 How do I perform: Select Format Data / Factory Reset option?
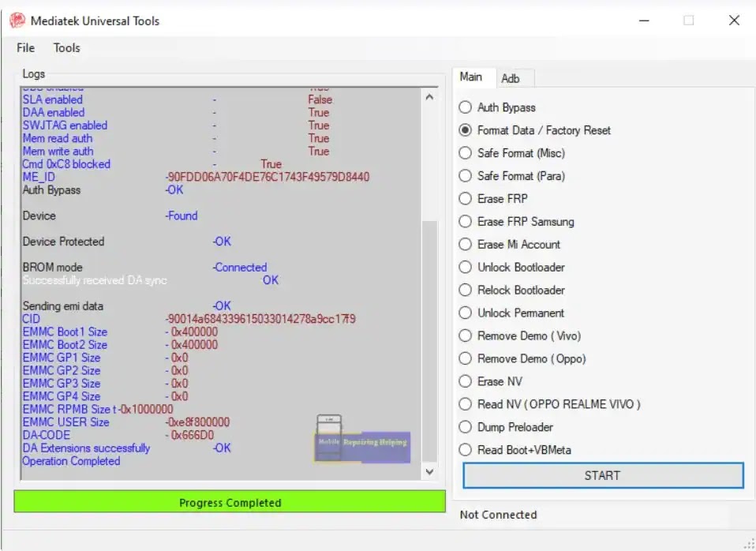pyautogui.click(x=535, y=130)
